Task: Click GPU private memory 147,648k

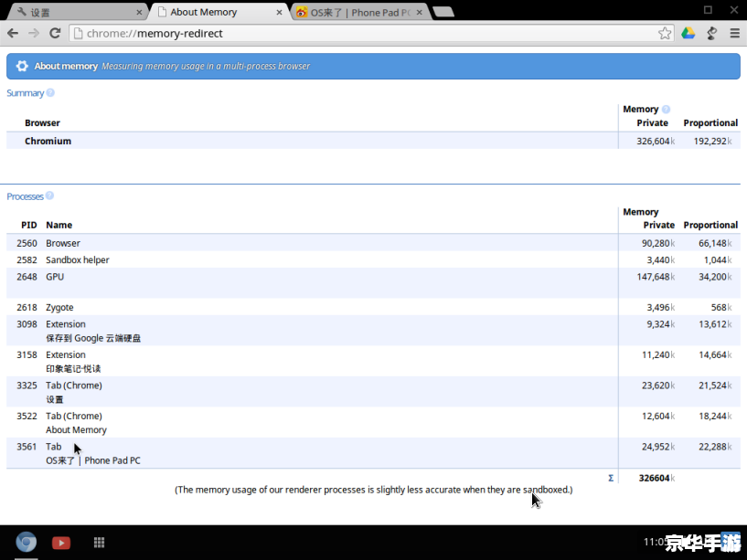Action: pyautogui.click(x=656, y=277)
